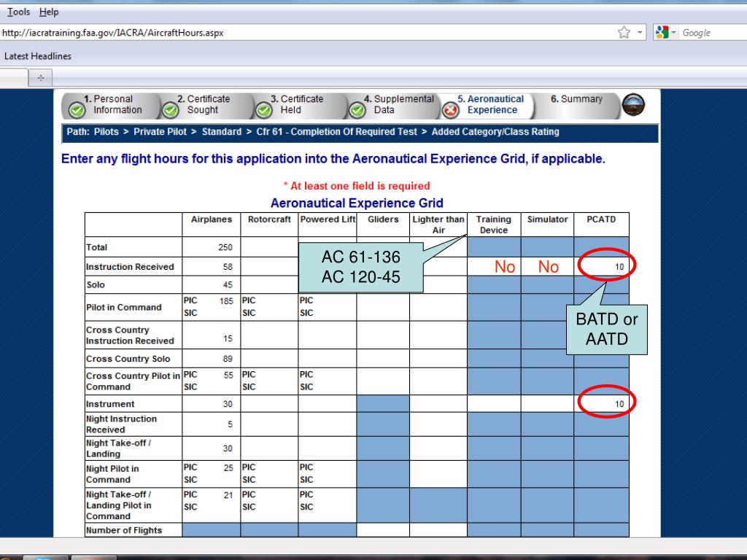Click Airplanes Cross Country PIC field showing 55
The height and width of the screenshot is (560, 747).
[x=217, y=376]
